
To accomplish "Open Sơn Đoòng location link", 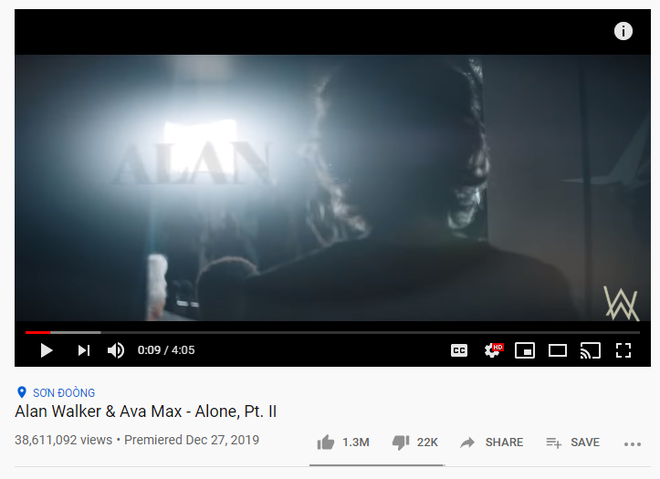I will 64,393.
